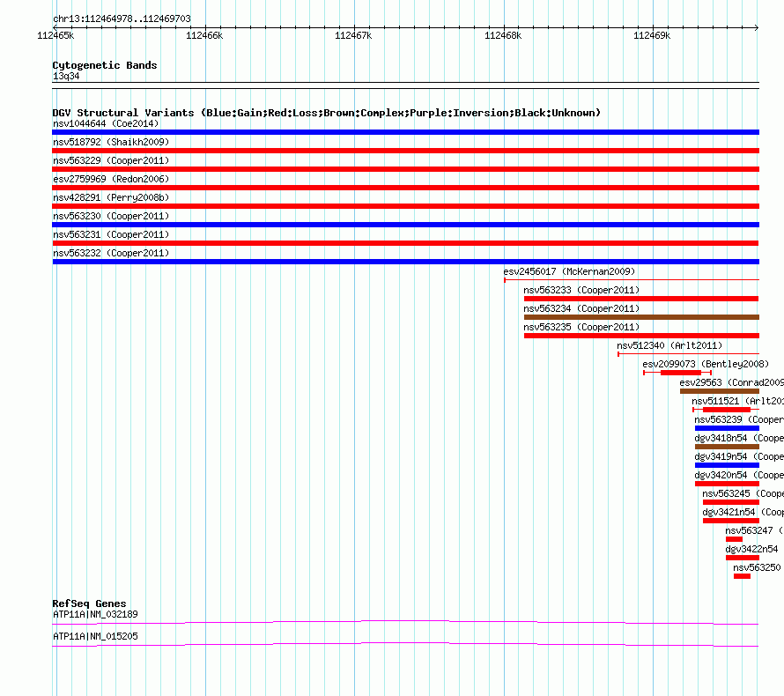The height and width of the screenshot is (696, 784).
Task: Select the red bar under nsv563231
Action: (405, 243)
